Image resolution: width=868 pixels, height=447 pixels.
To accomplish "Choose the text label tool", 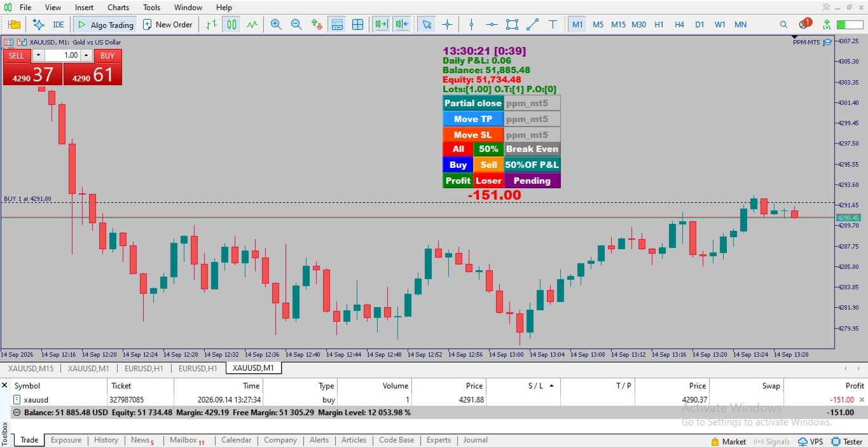I will 553,24.
